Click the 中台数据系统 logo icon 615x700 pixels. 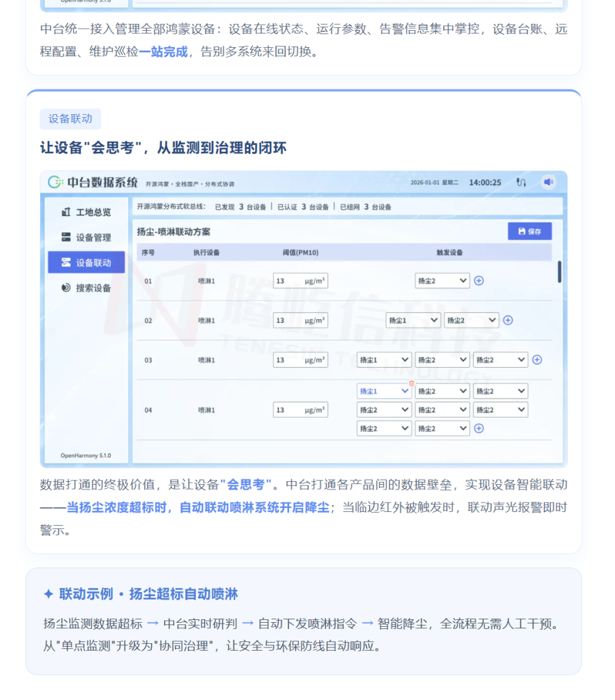[55, 182]
